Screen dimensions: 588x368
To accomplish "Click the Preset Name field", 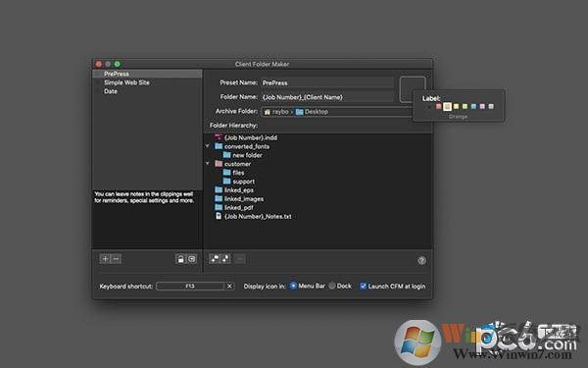I will (327, 82).
